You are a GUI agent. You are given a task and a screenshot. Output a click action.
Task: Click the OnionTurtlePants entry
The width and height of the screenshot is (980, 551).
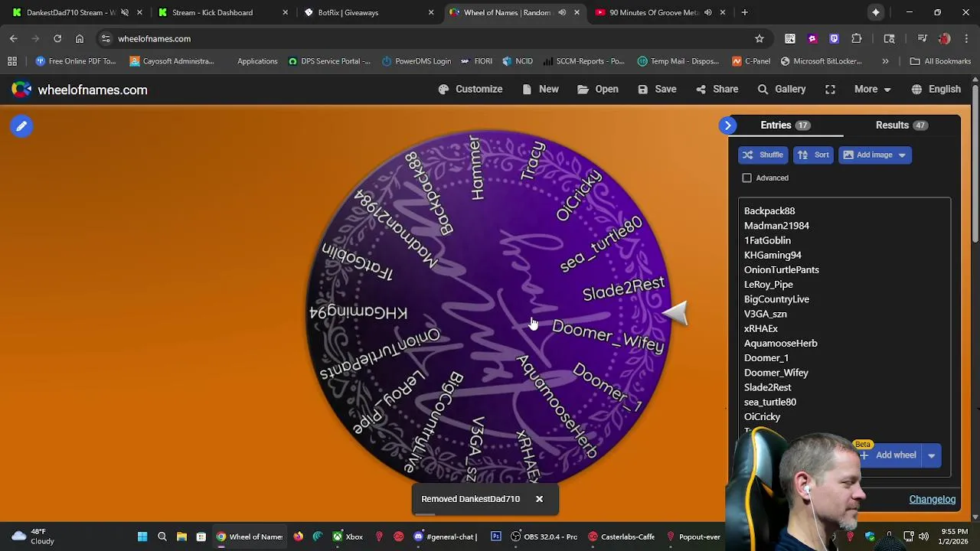click(x=782, y=270)
